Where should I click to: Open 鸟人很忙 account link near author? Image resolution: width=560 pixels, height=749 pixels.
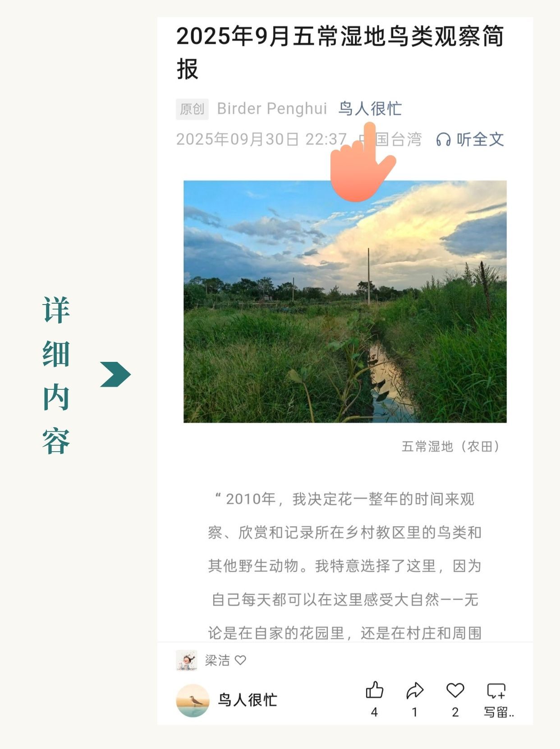click(370, 109)
